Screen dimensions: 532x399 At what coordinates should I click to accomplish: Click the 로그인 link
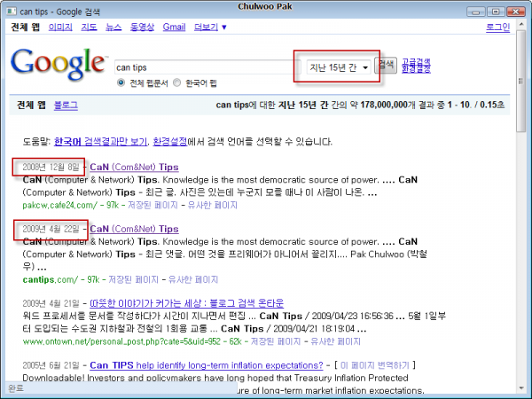tap(497, 27)
